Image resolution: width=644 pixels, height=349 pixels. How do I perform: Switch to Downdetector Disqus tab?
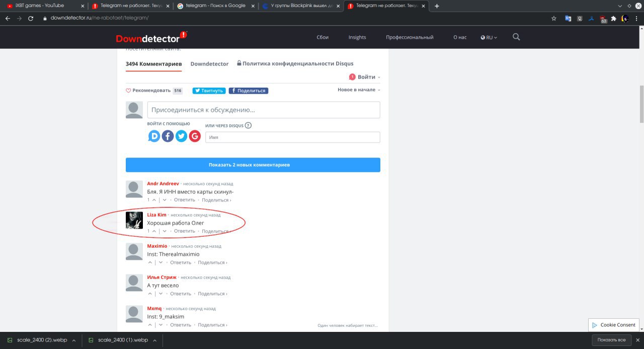coord(209,64)
